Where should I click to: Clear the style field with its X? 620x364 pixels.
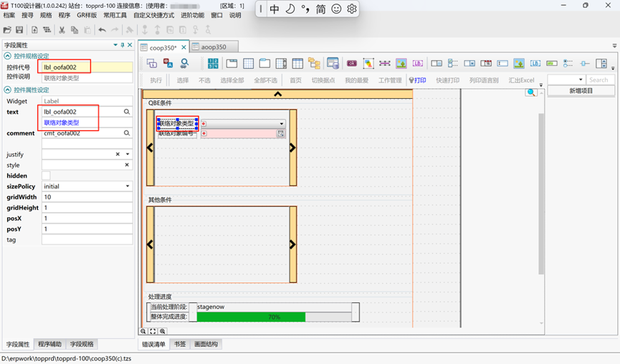pos(127,165)
